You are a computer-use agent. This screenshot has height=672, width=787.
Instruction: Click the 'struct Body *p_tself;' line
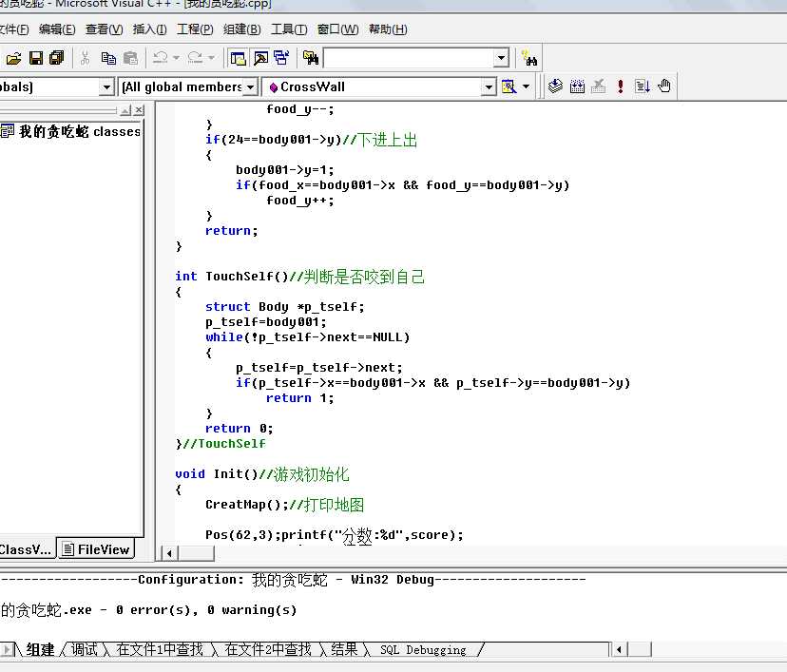284,307
